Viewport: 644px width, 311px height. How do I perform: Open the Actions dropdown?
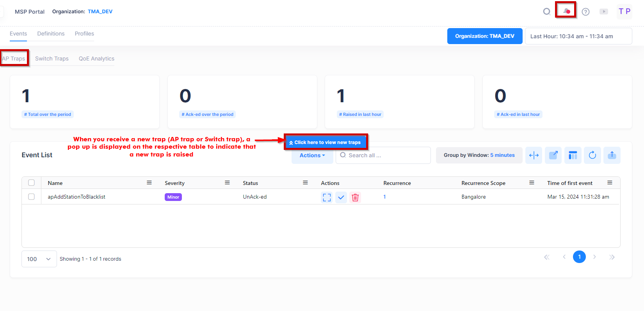pyautogui.click(x=312, y=155)
